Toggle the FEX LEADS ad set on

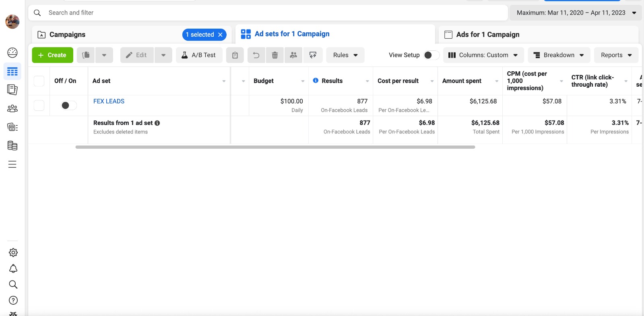(x=68, y=106)
